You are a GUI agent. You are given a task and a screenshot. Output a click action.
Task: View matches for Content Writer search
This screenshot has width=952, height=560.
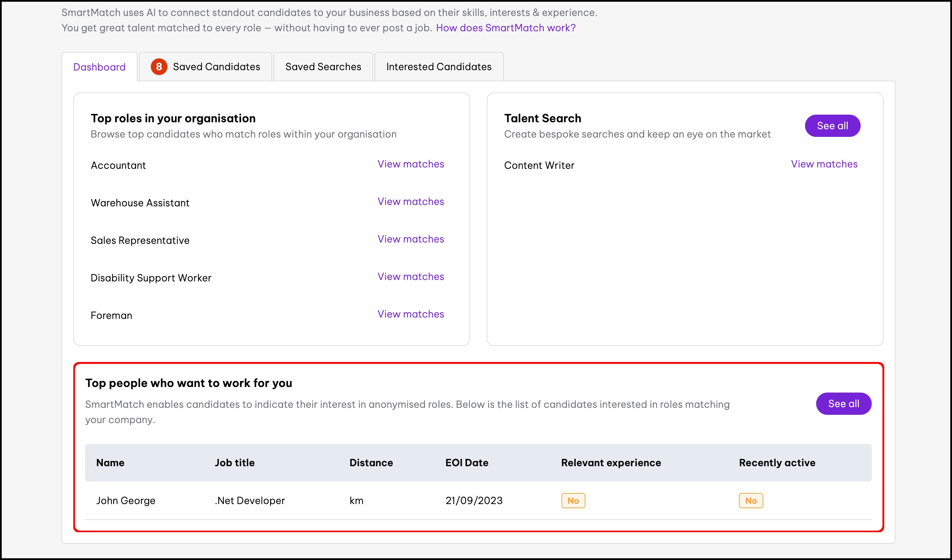tap(824, 164)
